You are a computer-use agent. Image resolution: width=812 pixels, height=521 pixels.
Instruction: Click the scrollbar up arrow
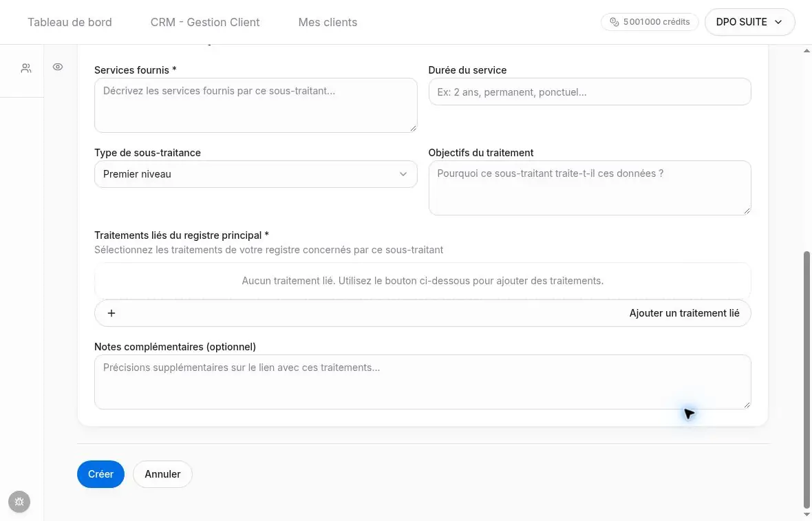[x=806, y=51]
